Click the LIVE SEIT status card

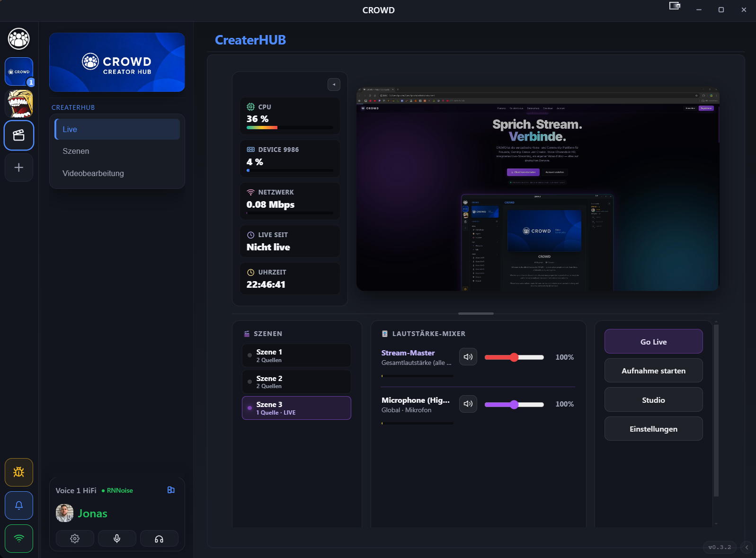[290, 241]
